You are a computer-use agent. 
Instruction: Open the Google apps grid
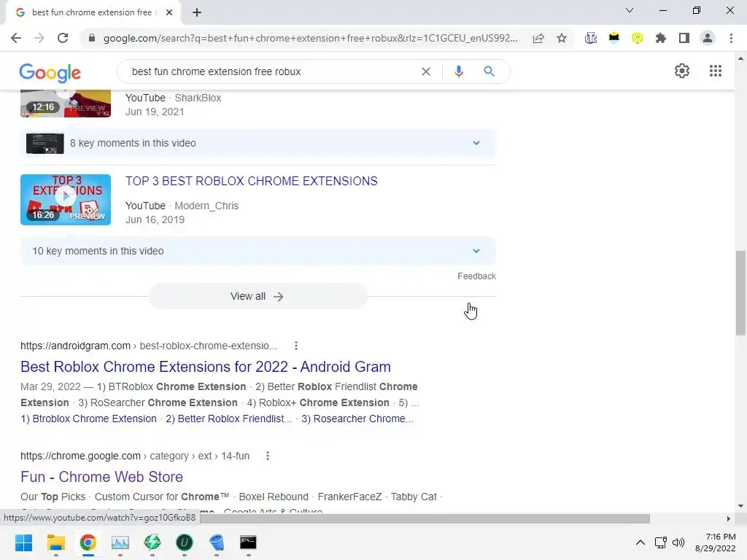[716, 71]
